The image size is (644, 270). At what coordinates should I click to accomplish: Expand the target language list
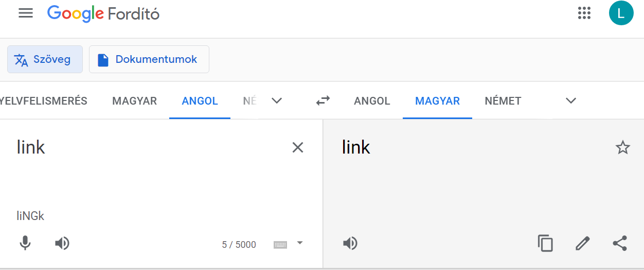click(x=571, y=101)
